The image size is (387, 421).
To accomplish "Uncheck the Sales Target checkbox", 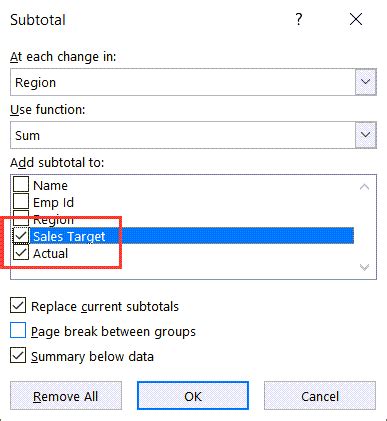I will [x=21, y=236].
